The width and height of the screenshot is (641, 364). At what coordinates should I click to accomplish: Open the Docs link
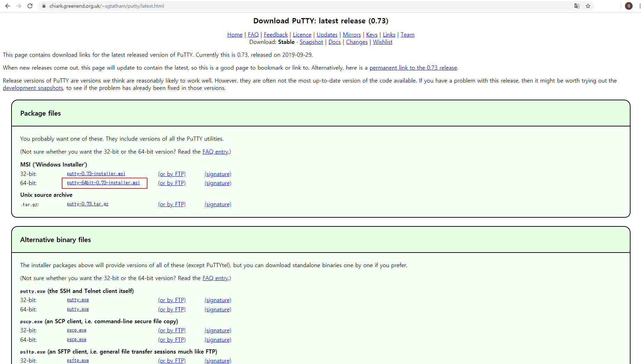click(335, 42)
